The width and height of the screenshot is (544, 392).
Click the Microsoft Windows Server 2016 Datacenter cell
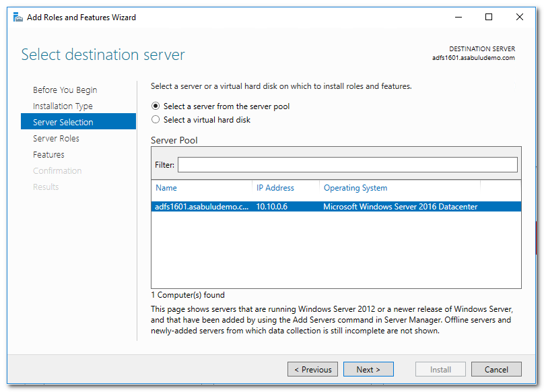[401, 207]
